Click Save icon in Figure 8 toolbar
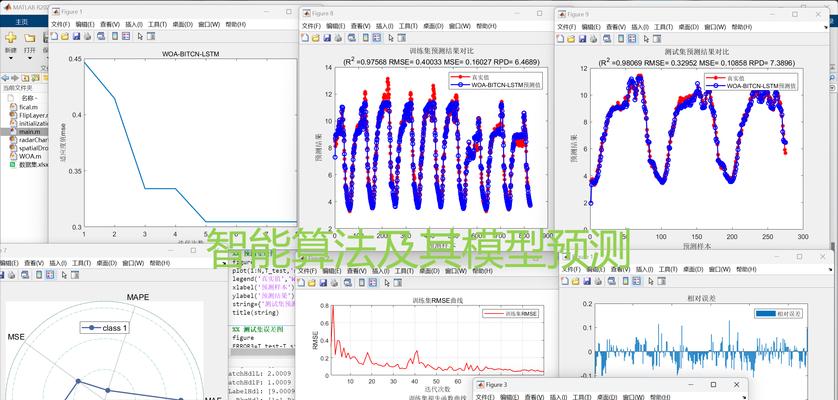Screen dimensions: 838x400 (327, 38)
